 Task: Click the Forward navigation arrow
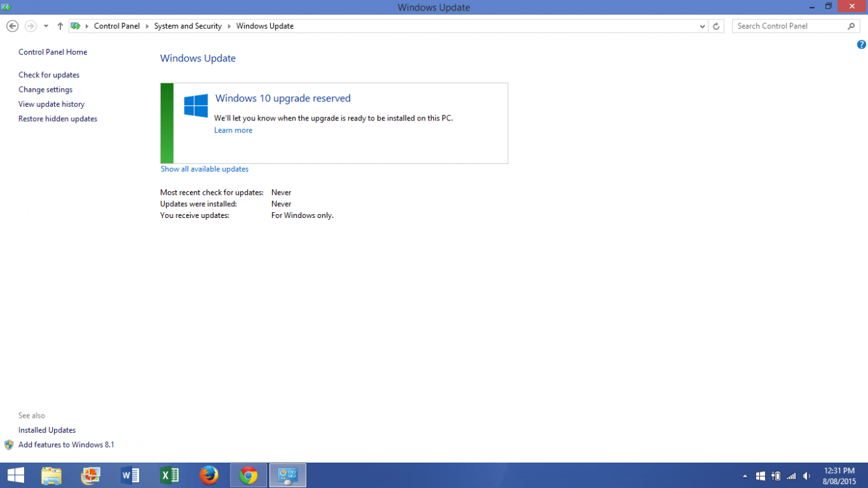pos(31,26)
